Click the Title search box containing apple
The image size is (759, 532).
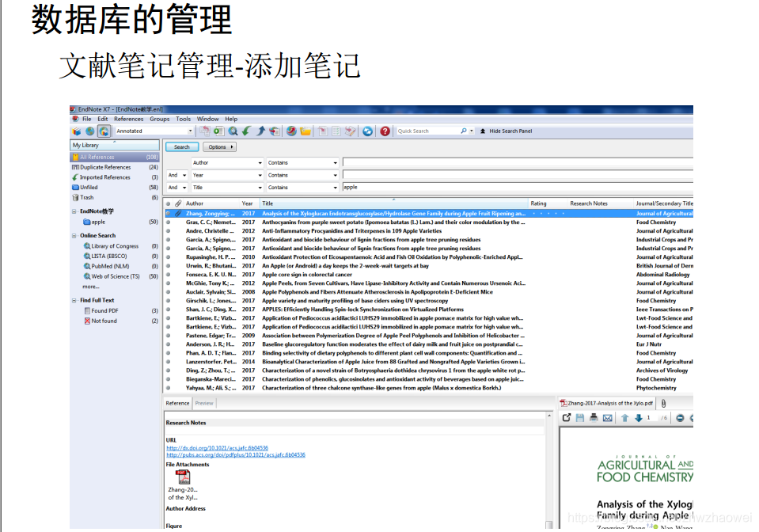coord(518,188)
